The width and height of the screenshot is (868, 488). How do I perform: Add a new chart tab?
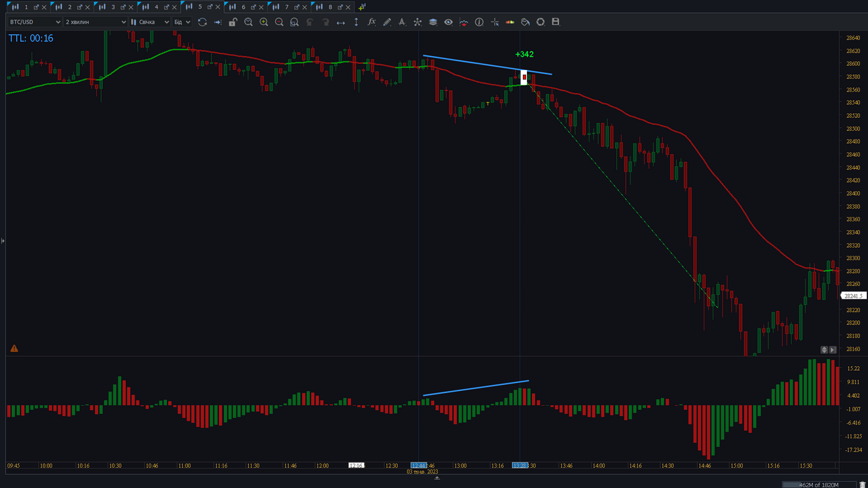click(x=361, y=7)
